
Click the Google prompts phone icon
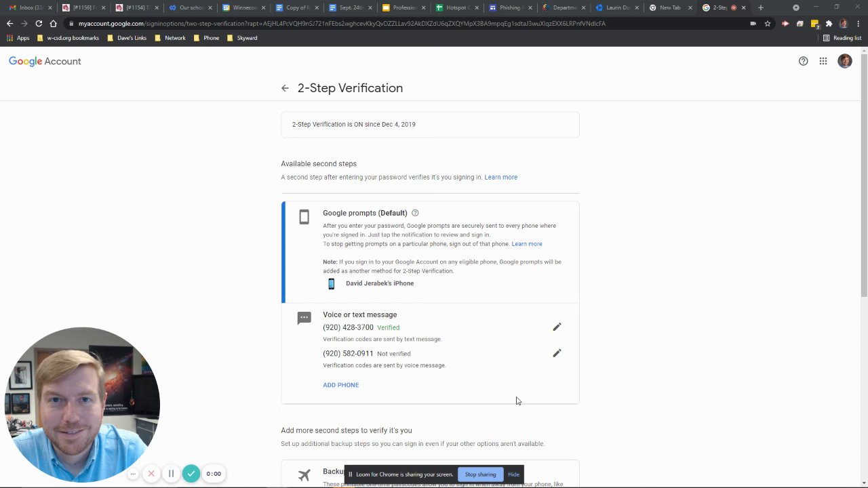click(304, 217)
